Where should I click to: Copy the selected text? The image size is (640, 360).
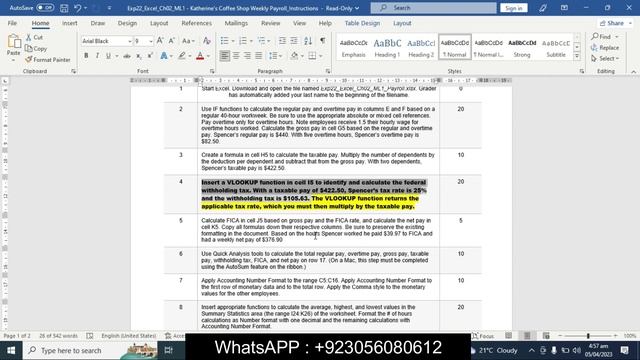[36, 48]
